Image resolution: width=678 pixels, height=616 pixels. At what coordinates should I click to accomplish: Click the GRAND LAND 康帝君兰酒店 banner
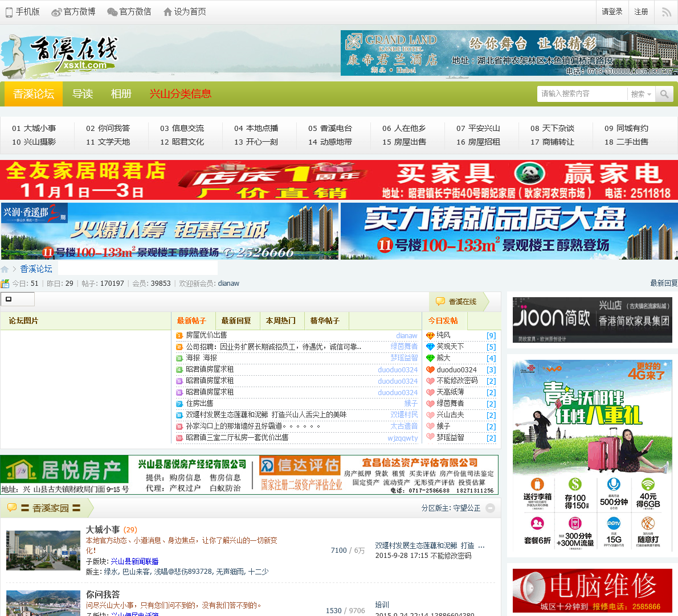click(x=509, y=53)
